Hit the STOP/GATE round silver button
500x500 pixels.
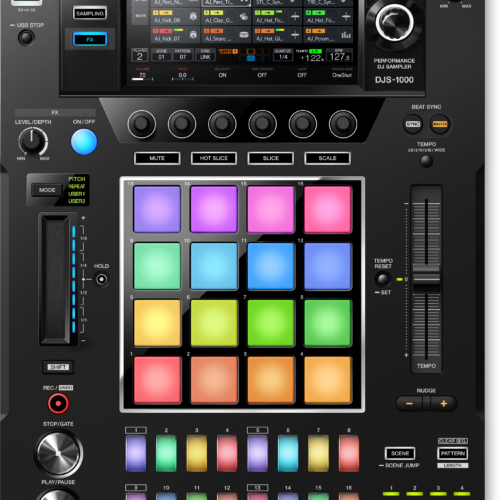tap(58, 453)
